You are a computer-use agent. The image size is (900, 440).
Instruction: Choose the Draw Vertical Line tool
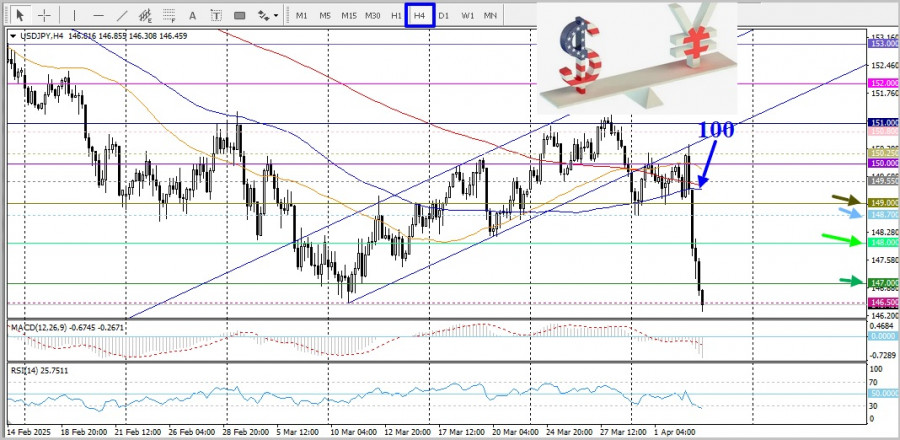coord(74,15)
